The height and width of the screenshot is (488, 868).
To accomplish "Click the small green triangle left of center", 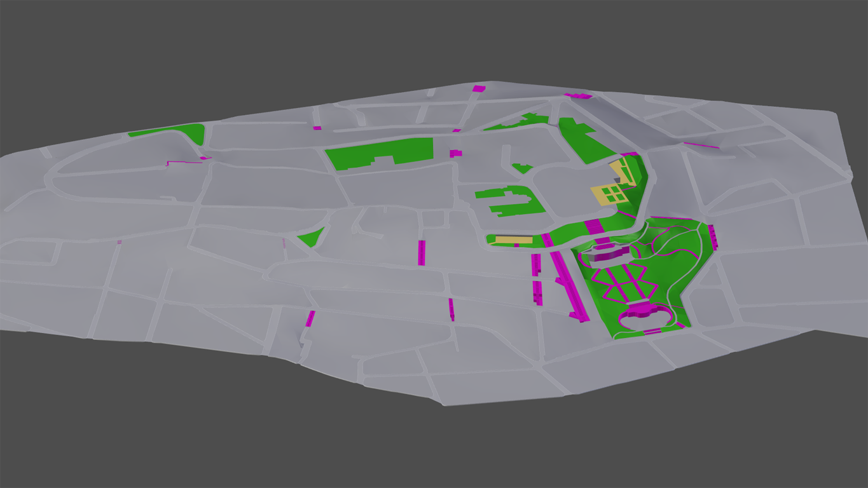I will pyautogui.click(x=312, y=238).
